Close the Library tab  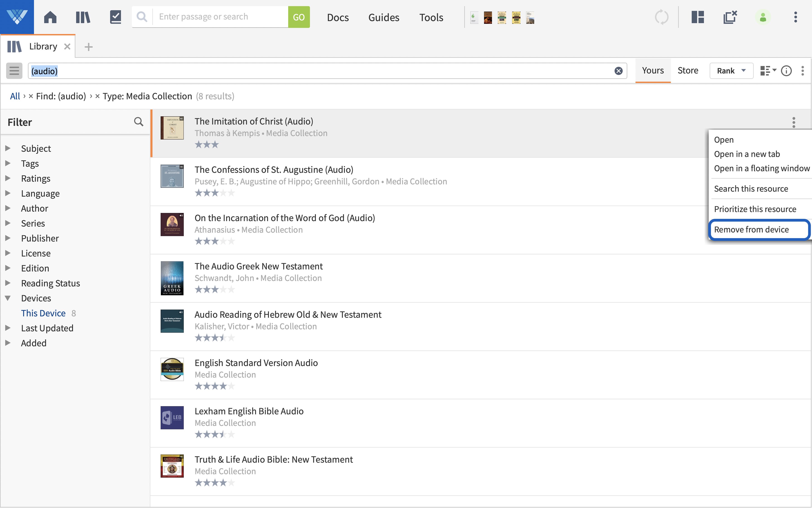tap(67, 46)
